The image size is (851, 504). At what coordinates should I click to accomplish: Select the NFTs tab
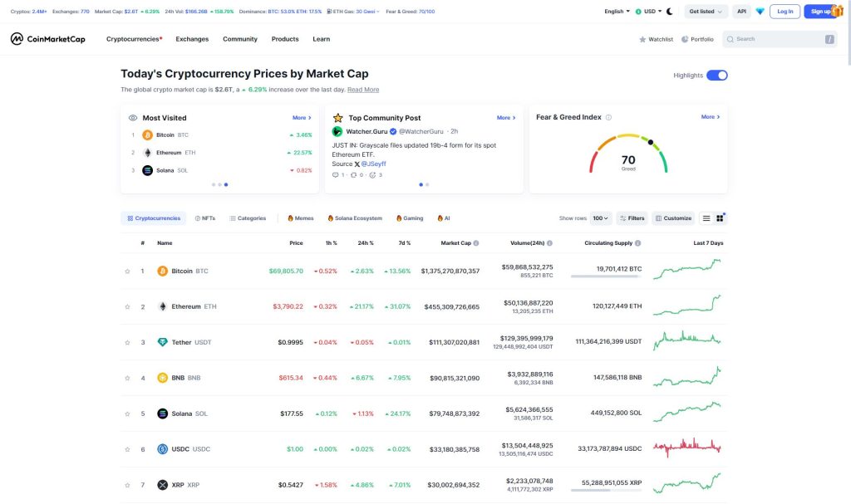[x=205, y=218]
